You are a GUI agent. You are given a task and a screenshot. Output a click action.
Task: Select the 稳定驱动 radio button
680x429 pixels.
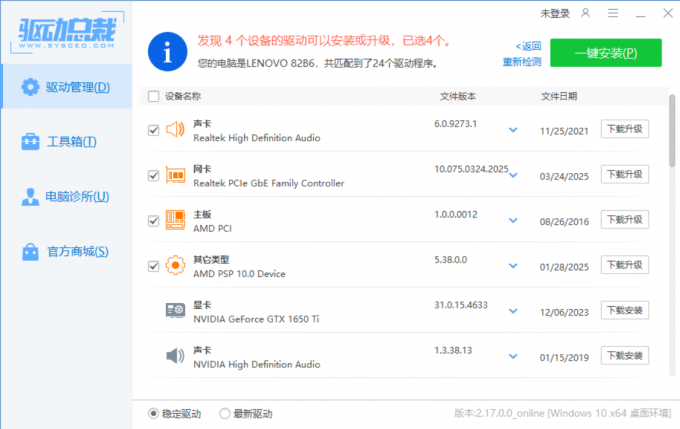click(x=153, y=413)
